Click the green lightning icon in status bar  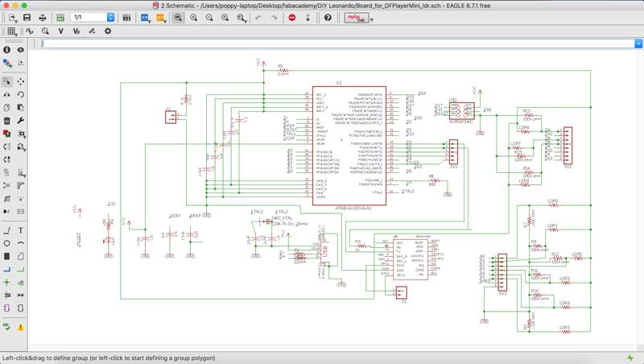pos(630,358)
